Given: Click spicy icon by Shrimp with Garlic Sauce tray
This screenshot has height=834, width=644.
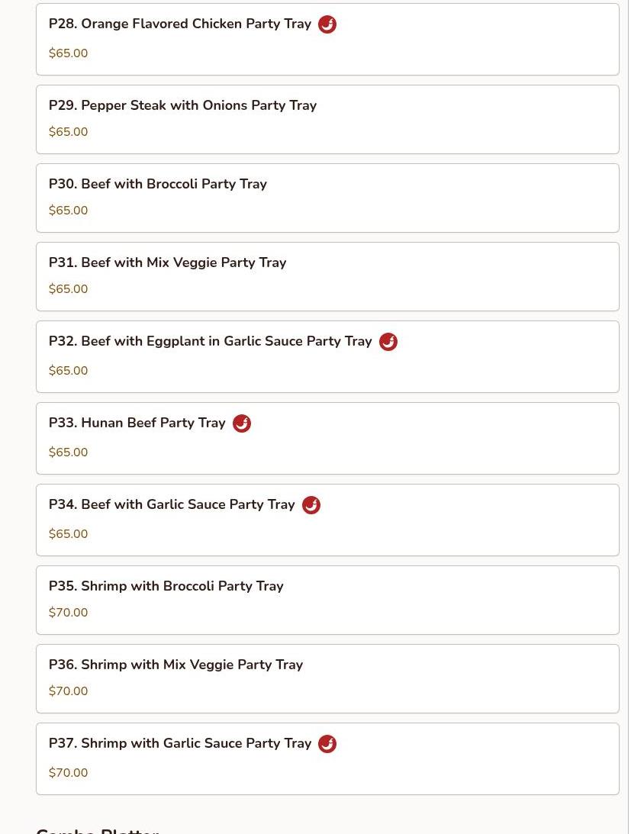Looking at the screenshot, I should click(x=327, y=743).
